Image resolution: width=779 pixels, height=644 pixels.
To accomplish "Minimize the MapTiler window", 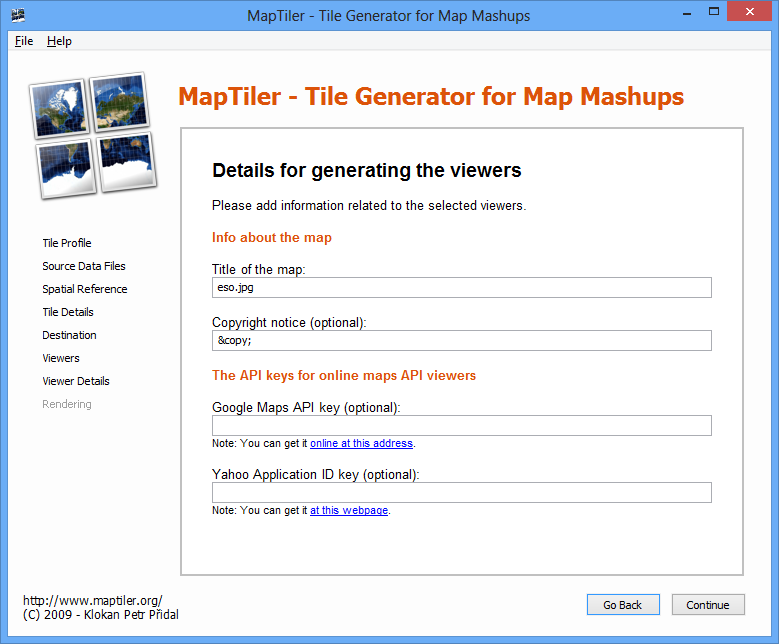I will [687, 13].
